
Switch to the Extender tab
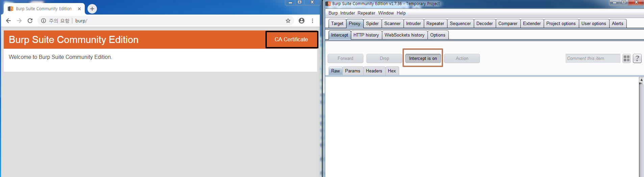pos(532,23)
